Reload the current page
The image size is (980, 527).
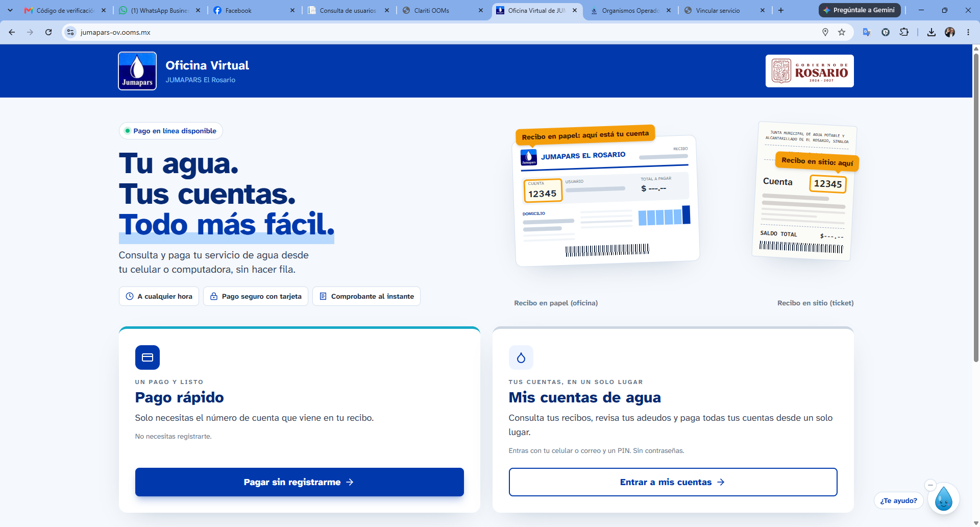click(48, 32)
